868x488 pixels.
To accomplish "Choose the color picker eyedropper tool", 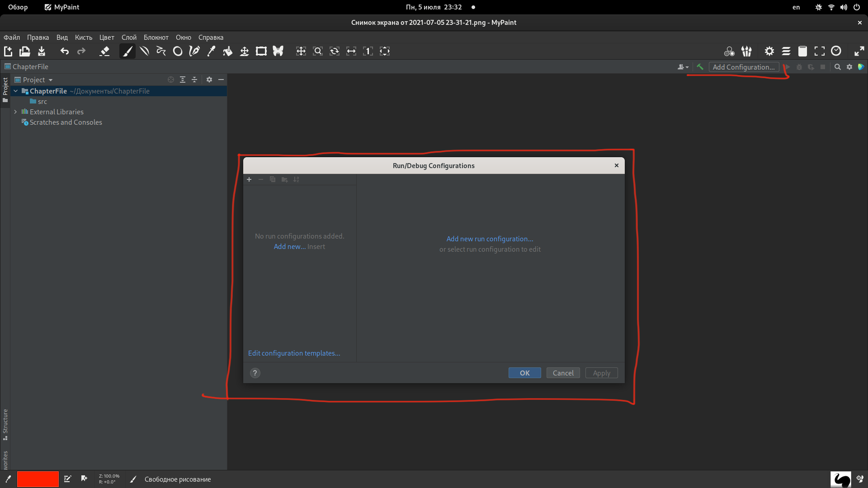I will point(211,51).
